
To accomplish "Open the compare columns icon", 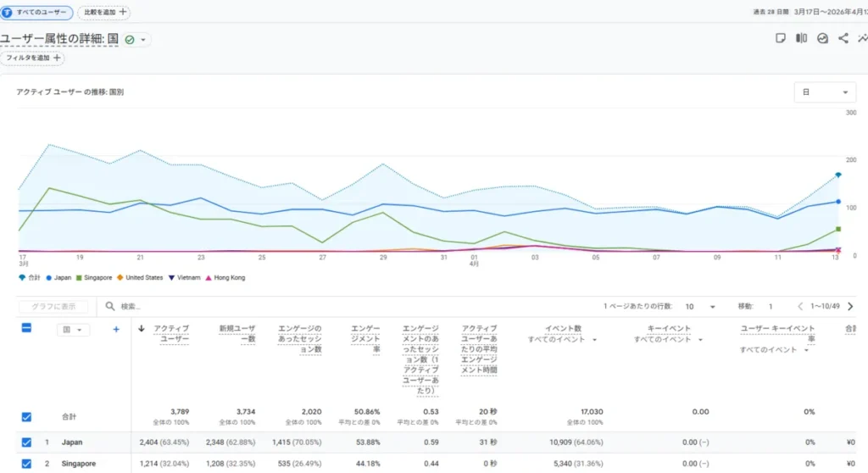I will [801, 38].
